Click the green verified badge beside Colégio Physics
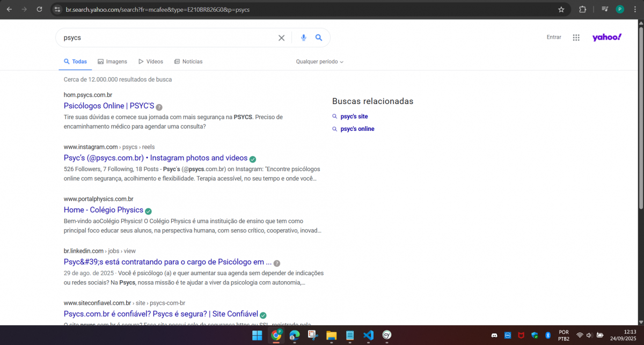 tap(148, 211)
